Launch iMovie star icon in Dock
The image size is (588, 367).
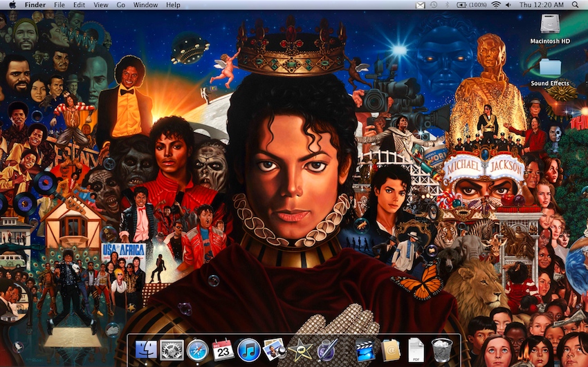tap(300, 350)
